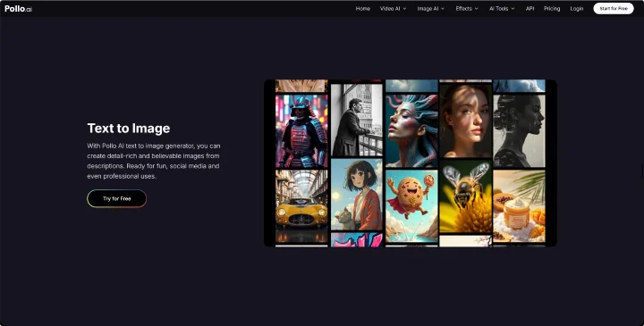The image size is (644, 326).
Task: Go to the Pricing page
Action: point(552,9)
